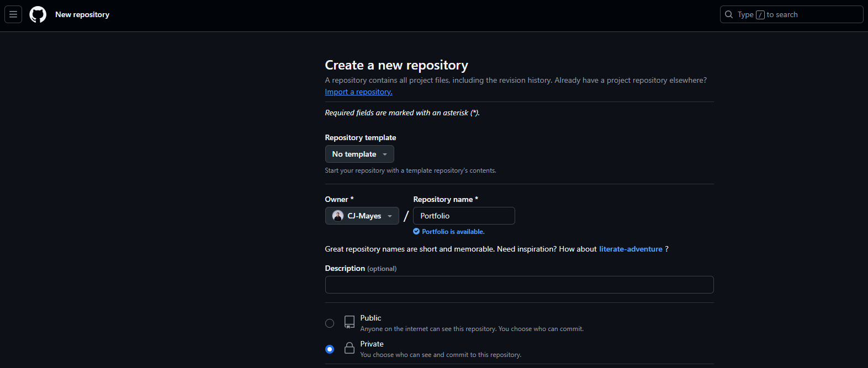
Task: Expand the Owner dropdown caret arrow
Action: click(390, 216)
